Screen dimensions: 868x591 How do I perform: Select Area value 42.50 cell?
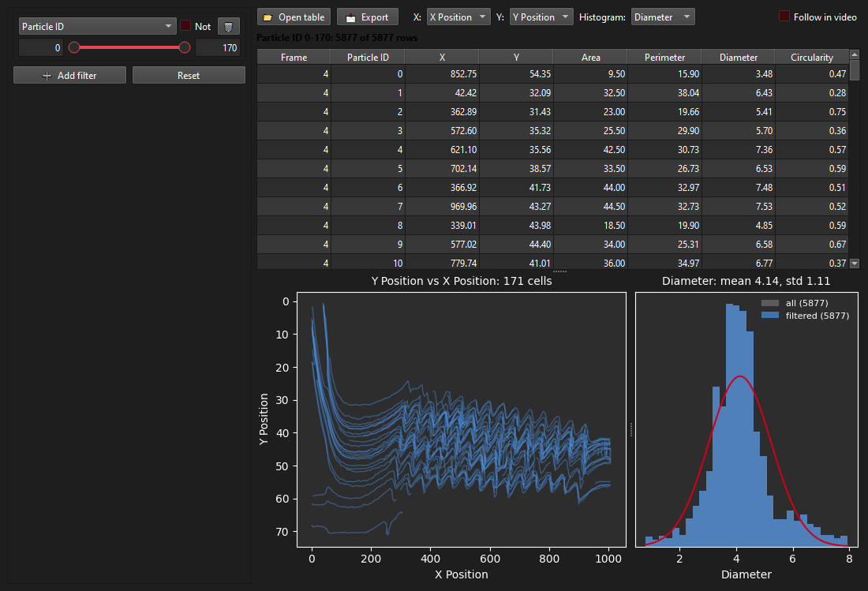click(591, 149)
